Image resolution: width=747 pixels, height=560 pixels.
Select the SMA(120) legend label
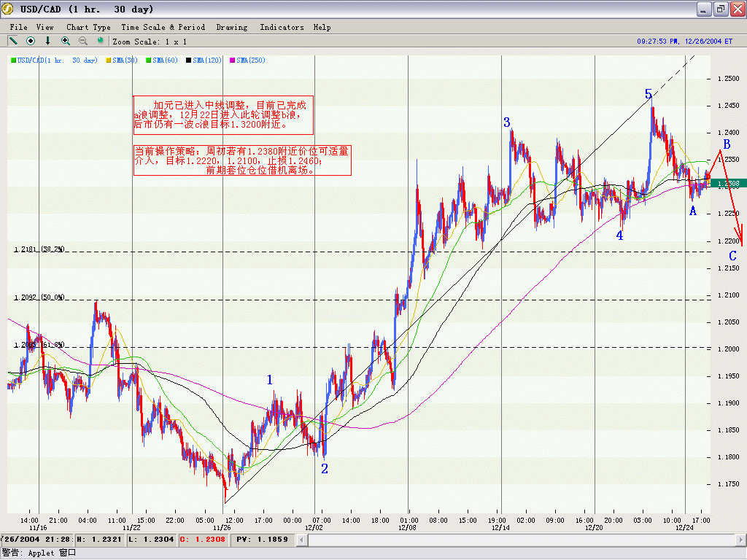click(207, 61)
